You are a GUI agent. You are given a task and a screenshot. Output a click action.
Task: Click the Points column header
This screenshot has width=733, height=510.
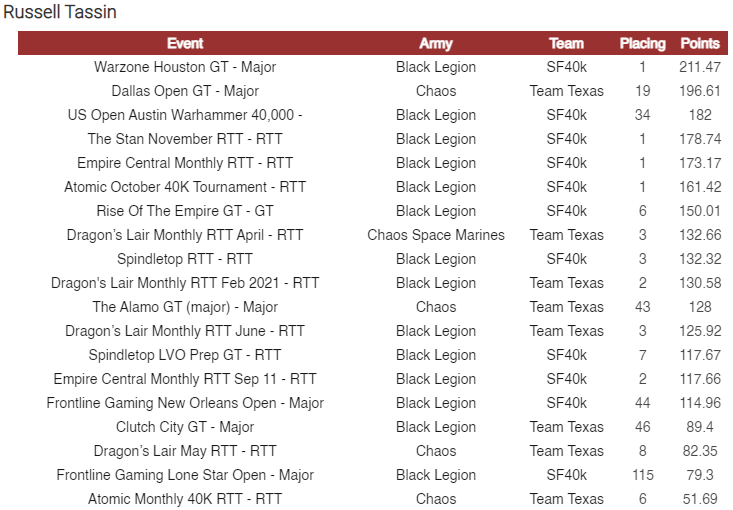[700, 43]
